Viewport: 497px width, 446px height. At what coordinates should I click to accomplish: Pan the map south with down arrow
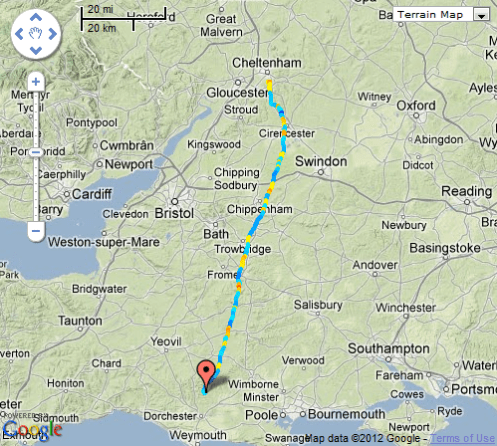click(36, 50)
